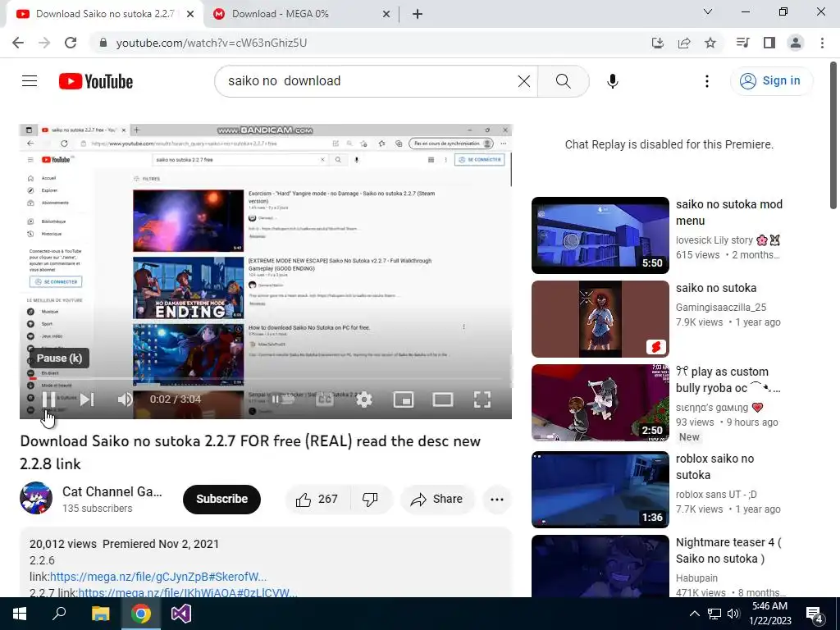Image resolution: width=840 pixels, height=630 pixels.
Task: Run search with magnifier button
Action: pos(563,81)
